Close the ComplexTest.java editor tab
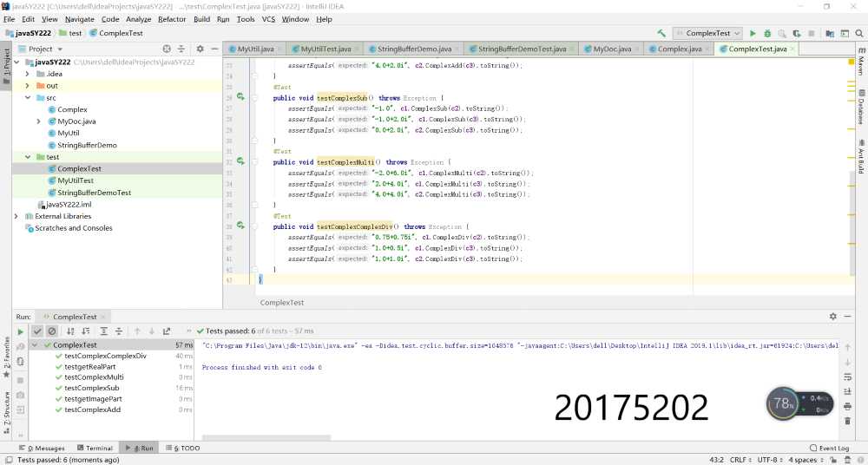The image size is (868, 465). [792, 49]
